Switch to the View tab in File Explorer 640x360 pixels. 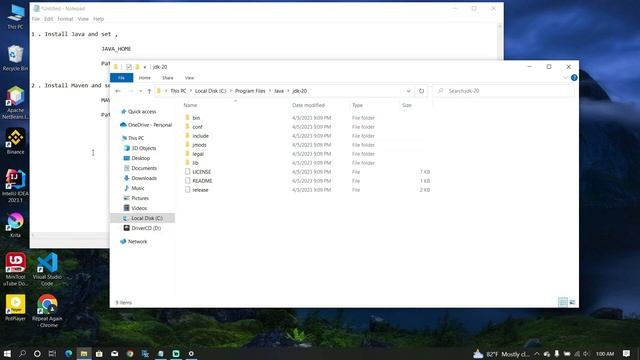pos(189,78)
